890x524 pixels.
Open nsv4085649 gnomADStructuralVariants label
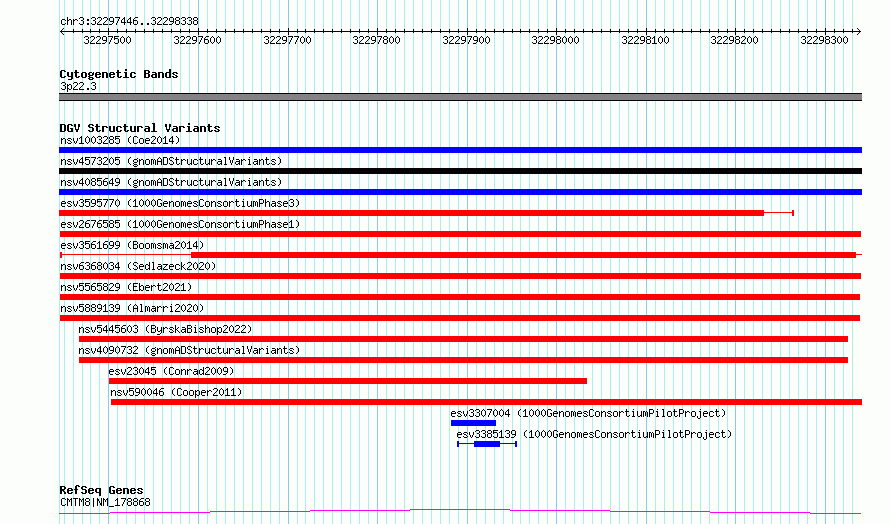pyautogui.click(x=171, y=182)
